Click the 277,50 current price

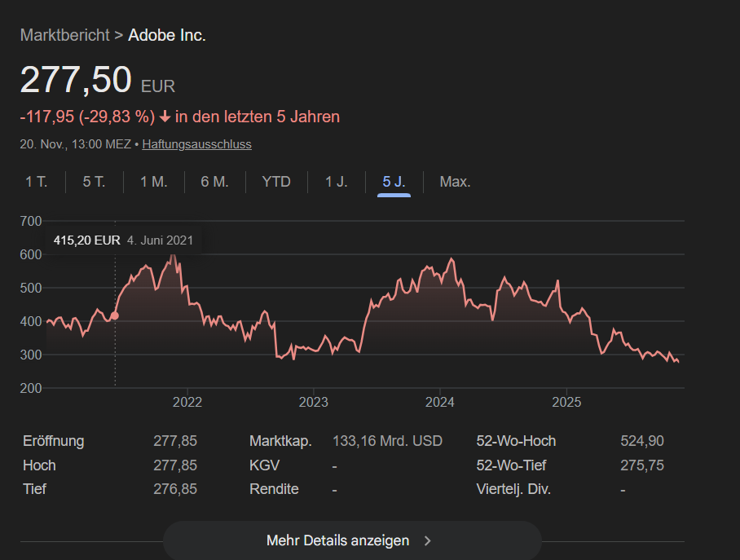(x=76, y=79)
